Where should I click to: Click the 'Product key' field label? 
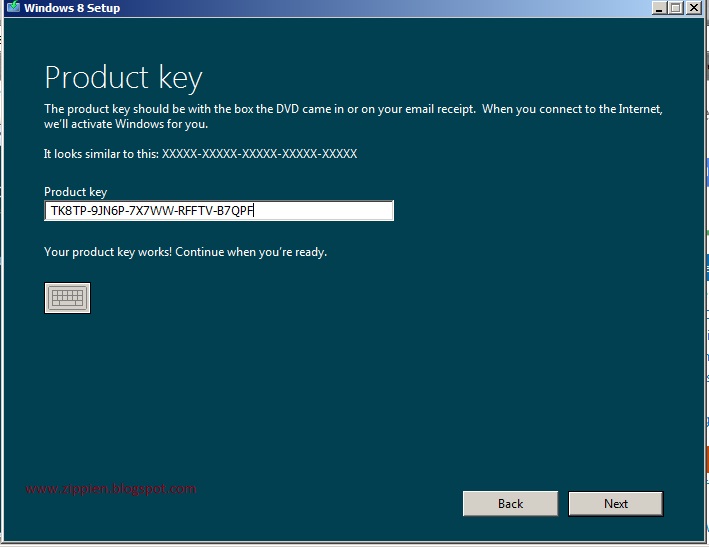tap(76, 192)
